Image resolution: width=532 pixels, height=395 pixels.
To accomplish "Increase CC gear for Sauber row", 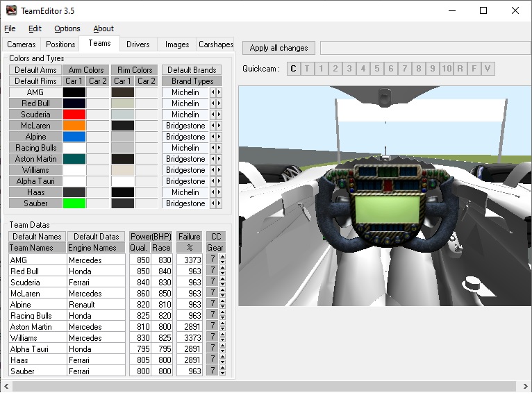I will [x=222, y=368].
